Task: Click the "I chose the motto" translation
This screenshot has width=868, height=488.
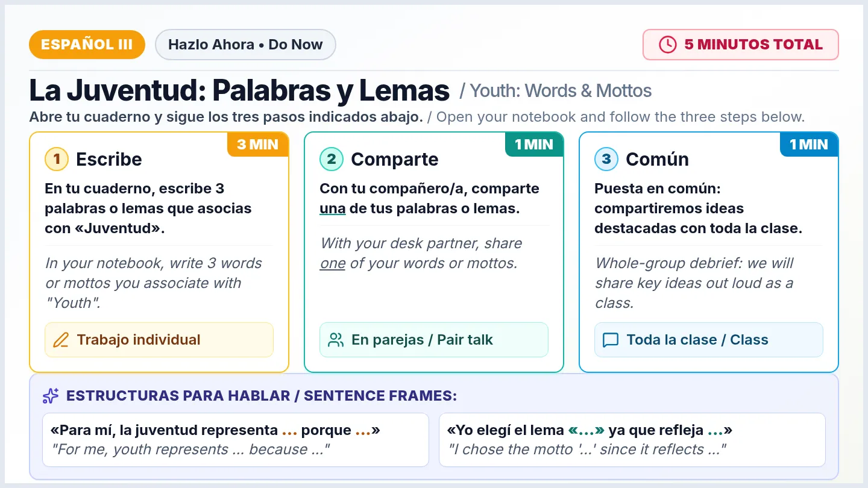Action: 587,449
